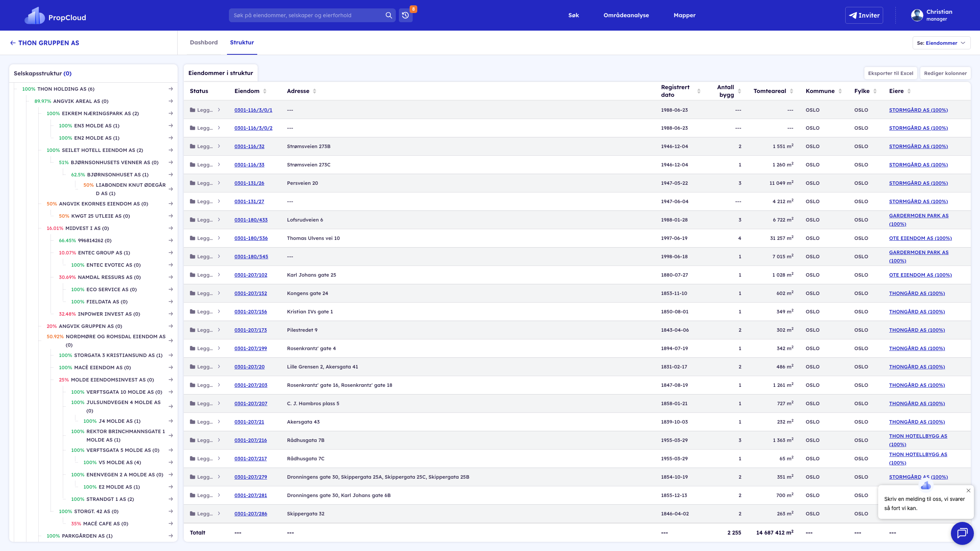The image size is (980, 551).
Task: Expand status chevron for 0301-207/199
Action: 219,348
